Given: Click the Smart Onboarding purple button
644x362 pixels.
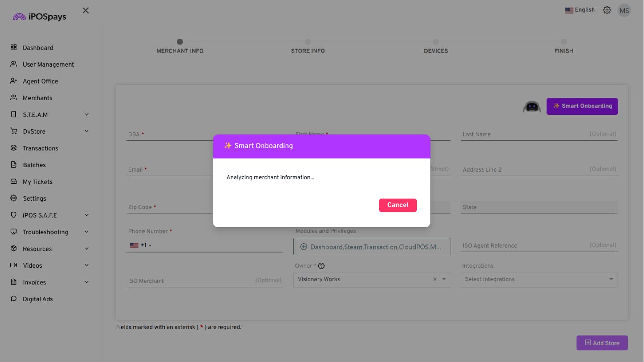Looking at the screenshot, I should click(582, 106).
